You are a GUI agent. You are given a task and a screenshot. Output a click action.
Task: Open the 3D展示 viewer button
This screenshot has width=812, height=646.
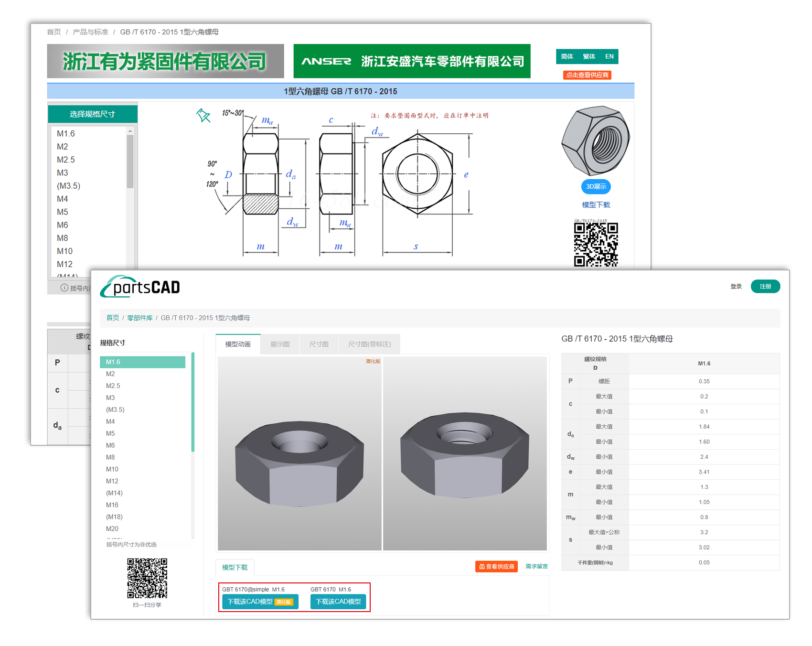(x=596, y=186)
